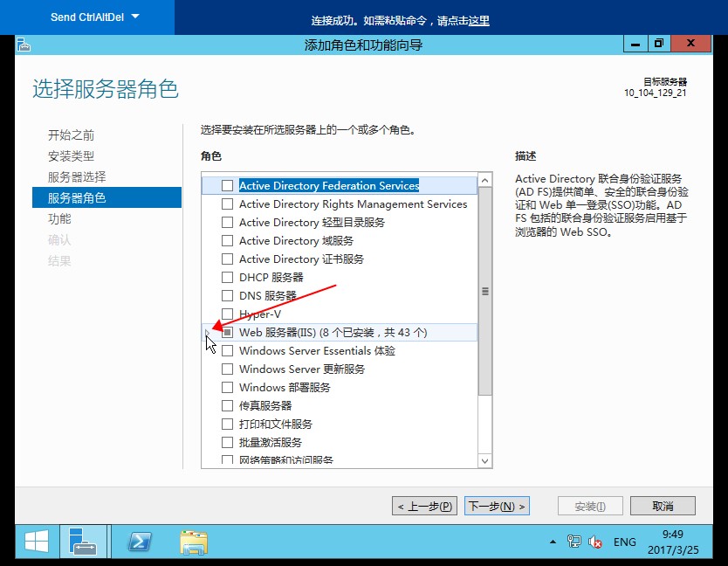Go to the 服务器选择 wizard step

77,177
